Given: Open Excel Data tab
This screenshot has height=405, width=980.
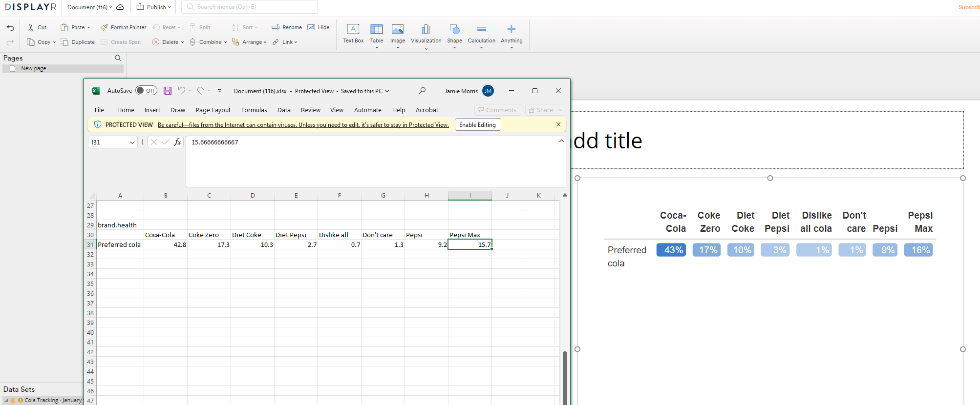Looking at the screenshot, I should pyautogui.click(x=284, y=110).
